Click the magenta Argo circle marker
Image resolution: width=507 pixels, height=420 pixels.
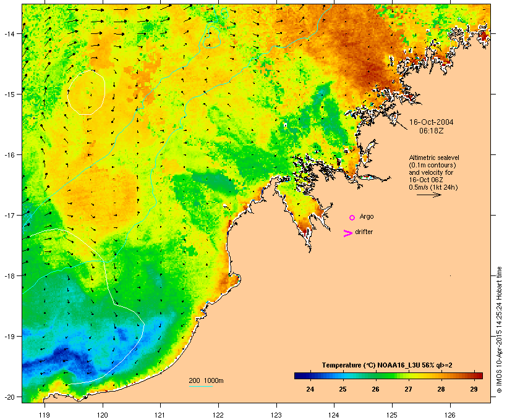(352, 218)
